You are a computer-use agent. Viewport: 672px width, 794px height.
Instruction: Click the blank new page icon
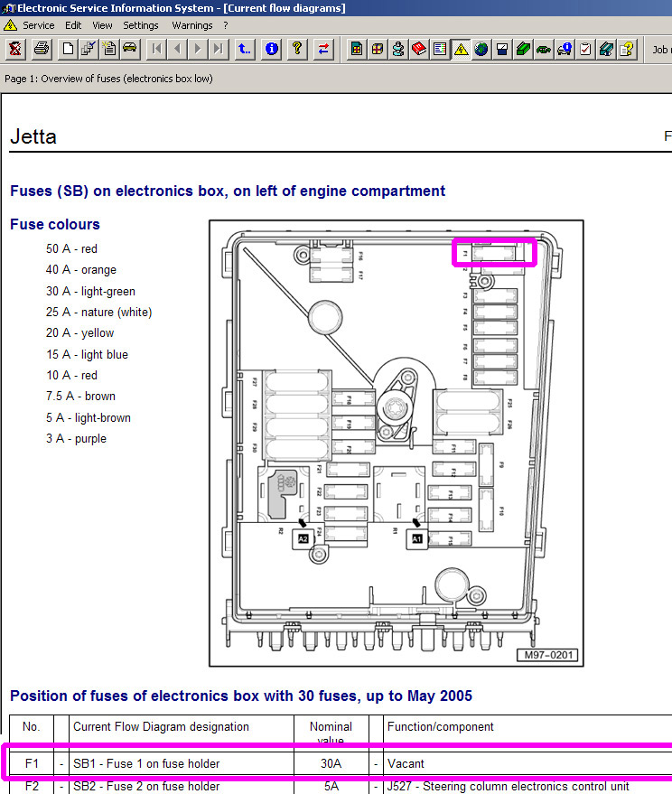(x=69, y=49)
